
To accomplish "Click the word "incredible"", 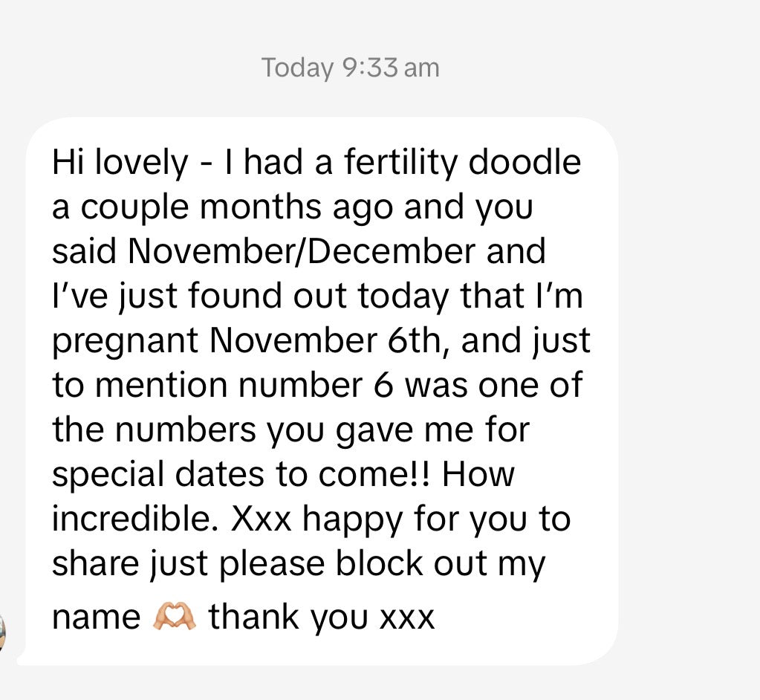I will point(135,519).
